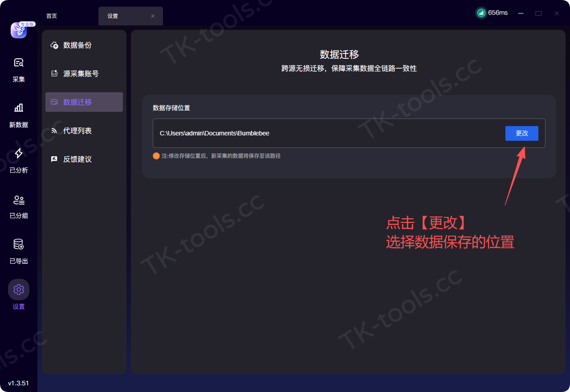Click the 代理列表 feed icon
This screenshot has width=570, height=392.
click(x=54, y=131)
